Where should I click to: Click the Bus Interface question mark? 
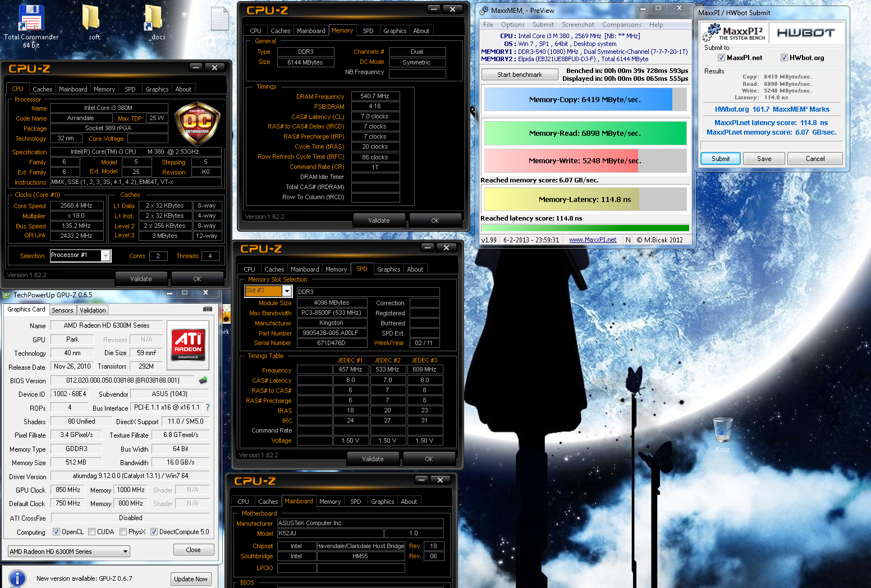[208, 407]
